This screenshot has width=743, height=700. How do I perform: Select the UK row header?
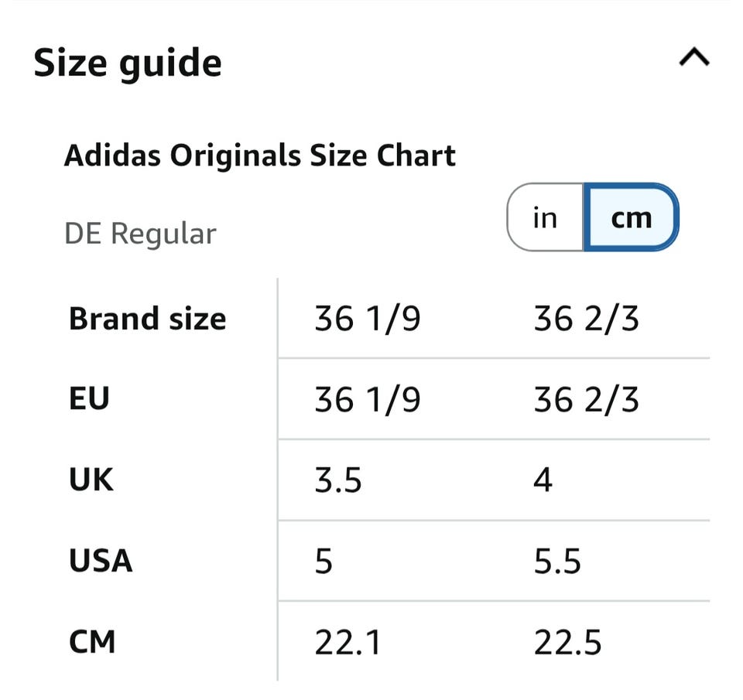tap(91, 480)
